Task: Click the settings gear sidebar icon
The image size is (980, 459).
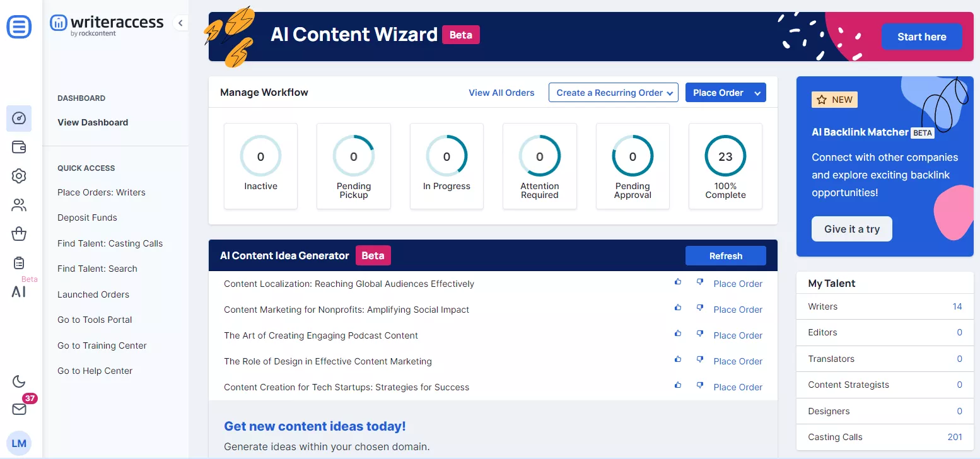Action: pos(19,176)
